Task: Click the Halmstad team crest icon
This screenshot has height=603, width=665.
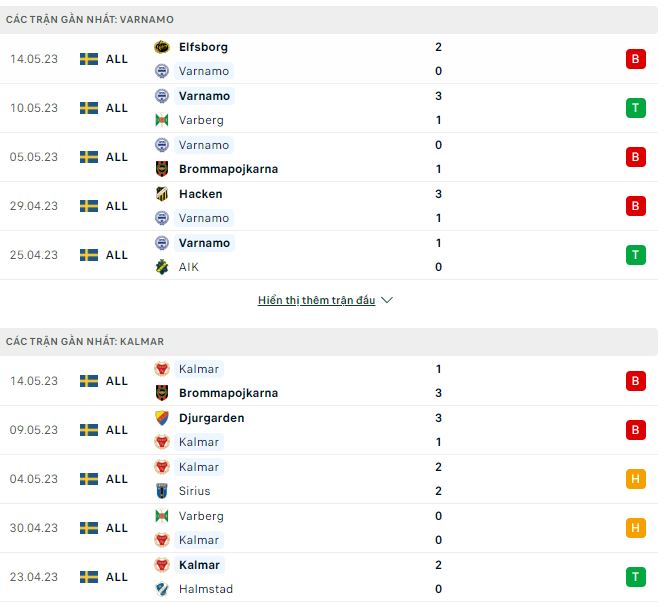Action: [x=162, y=589]
